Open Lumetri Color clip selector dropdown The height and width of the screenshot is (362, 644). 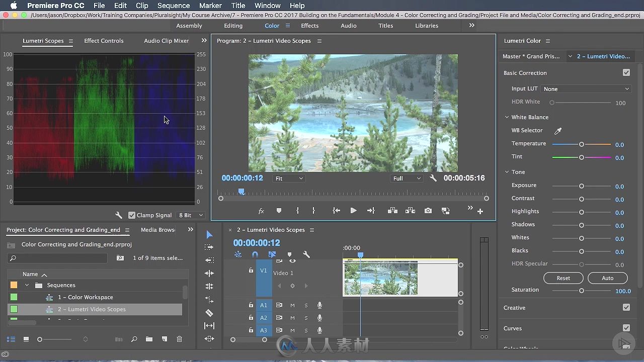point(570,56)
